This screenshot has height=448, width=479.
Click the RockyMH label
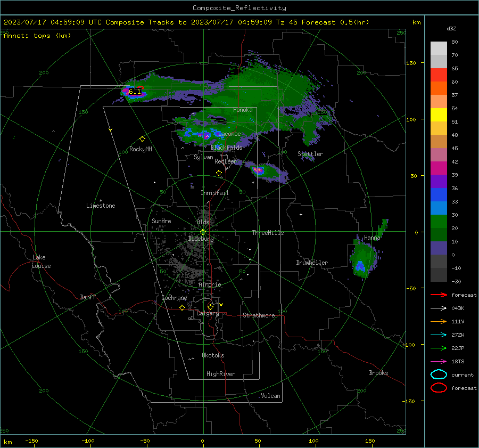(141, 149)
